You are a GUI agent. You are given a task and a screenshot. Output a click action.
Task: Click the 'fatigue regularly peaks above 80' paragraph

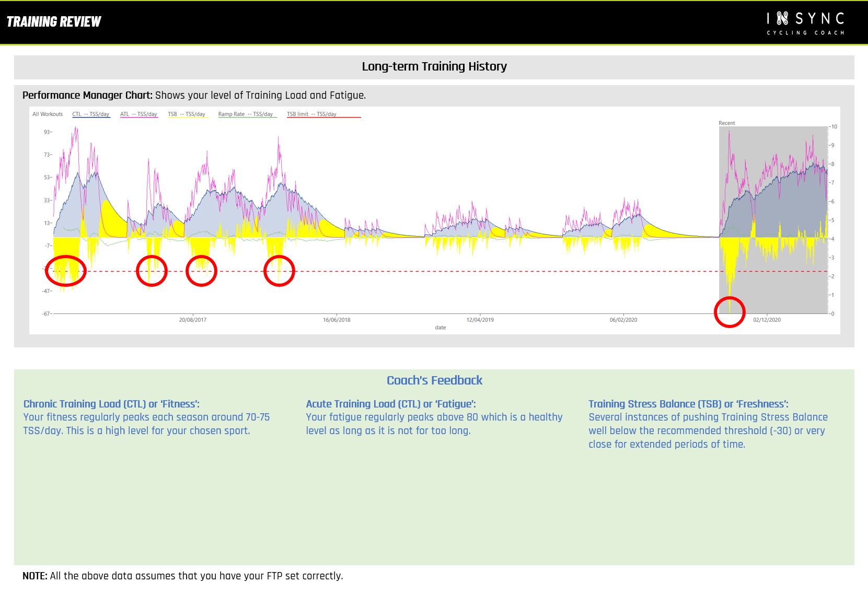pyautogui.click(x=434, y=424)
